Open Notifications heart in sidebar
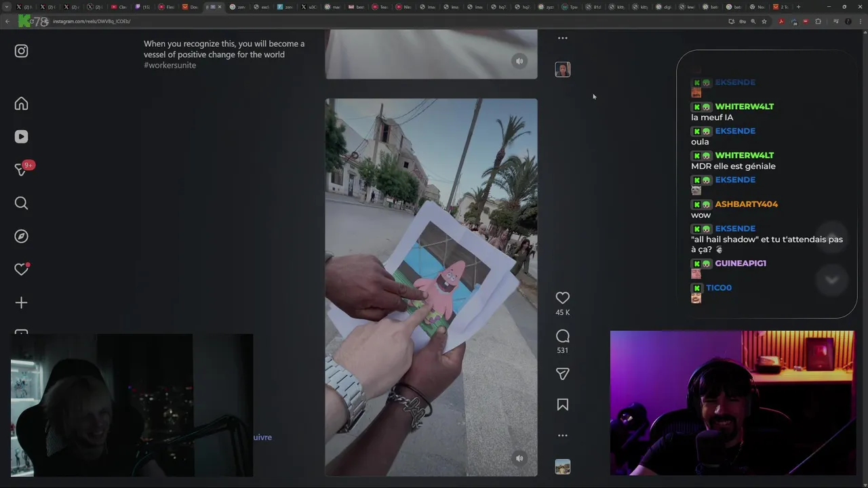The height and width of the screenshot is (488, 868). click(21, 269)
